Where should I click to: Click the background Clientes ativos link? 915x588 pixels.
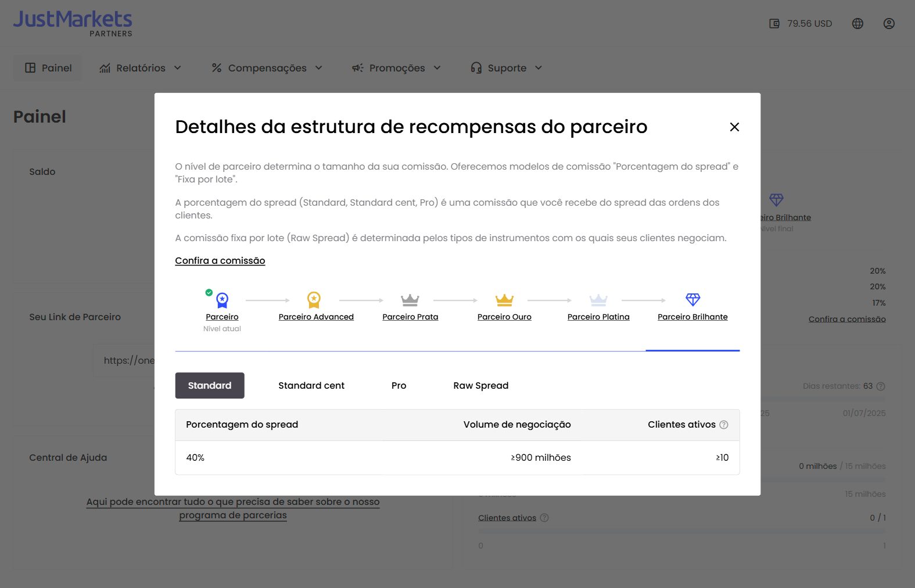(x=507, y=518)
